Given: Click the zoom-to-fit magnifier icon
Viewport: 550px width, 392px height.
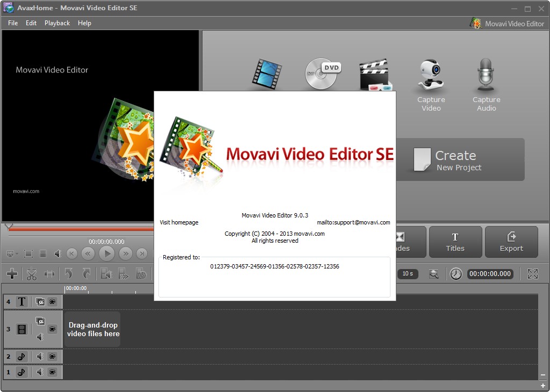Looking at the screenshot, I should point(433,274).
